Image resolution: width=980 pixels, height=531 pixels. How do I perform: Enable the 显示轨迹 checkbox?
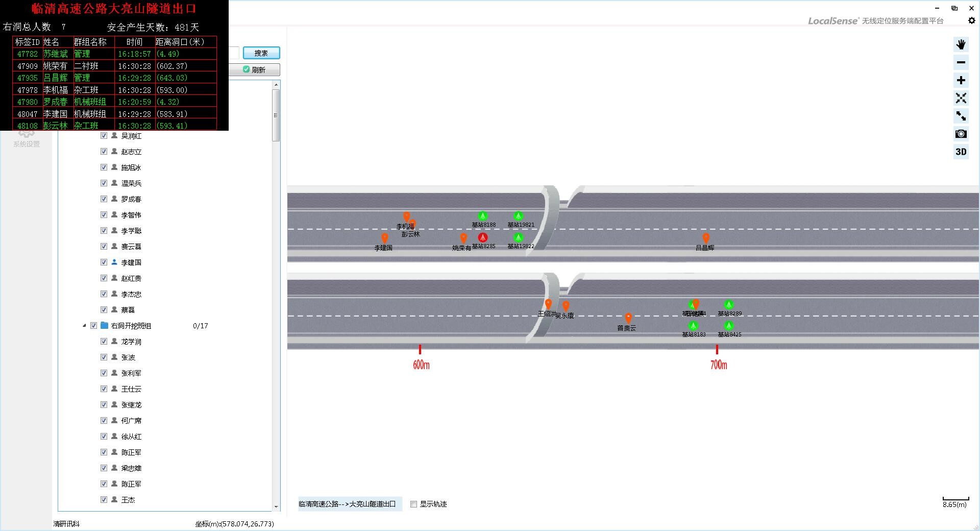click(x=413, y=504)
